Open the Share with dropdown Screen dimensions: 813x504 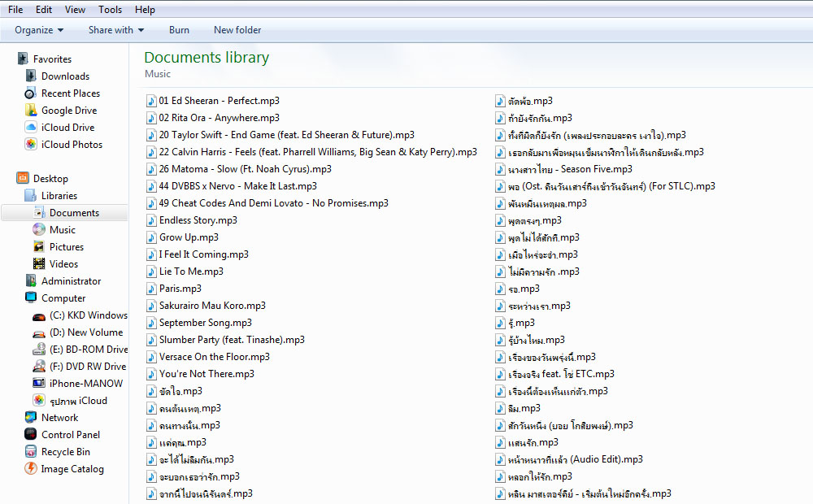(x=115, y=30)
